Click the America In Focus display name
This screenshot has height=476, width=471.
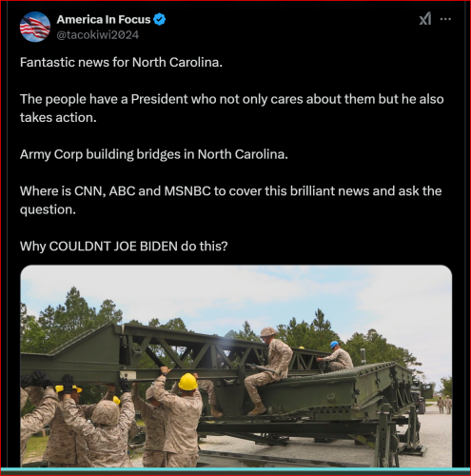click(104, 20)
